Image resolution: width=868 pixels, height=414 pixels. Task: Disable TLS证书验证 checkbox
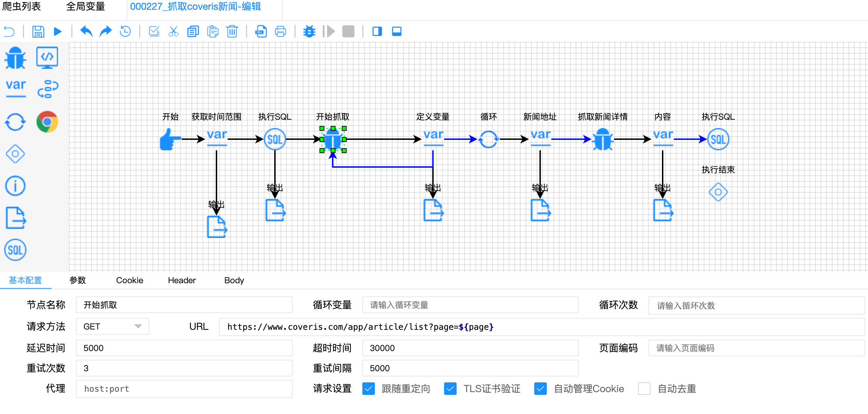pos(450,389)
